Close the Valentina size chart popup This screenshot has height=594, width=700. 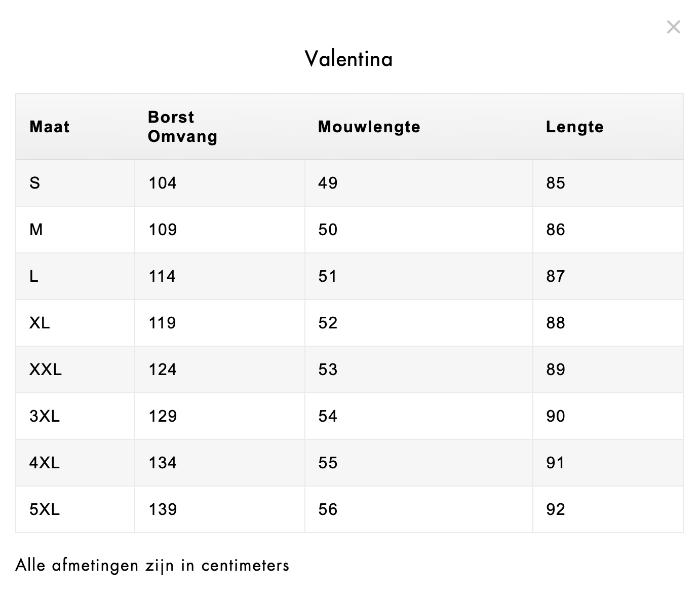point(673,27)
